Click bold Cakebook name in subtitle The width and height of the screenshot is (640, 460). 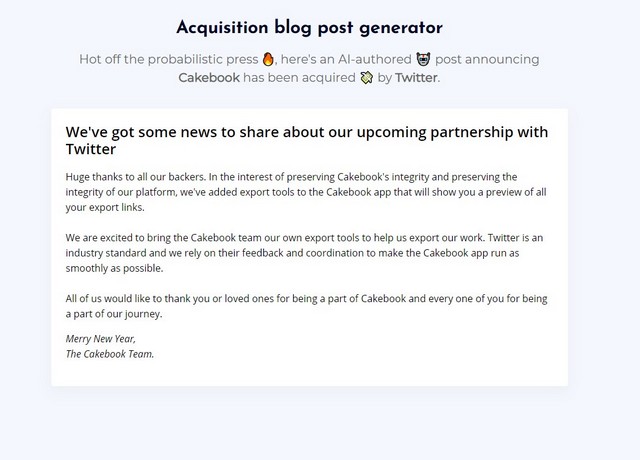[209, 78]
